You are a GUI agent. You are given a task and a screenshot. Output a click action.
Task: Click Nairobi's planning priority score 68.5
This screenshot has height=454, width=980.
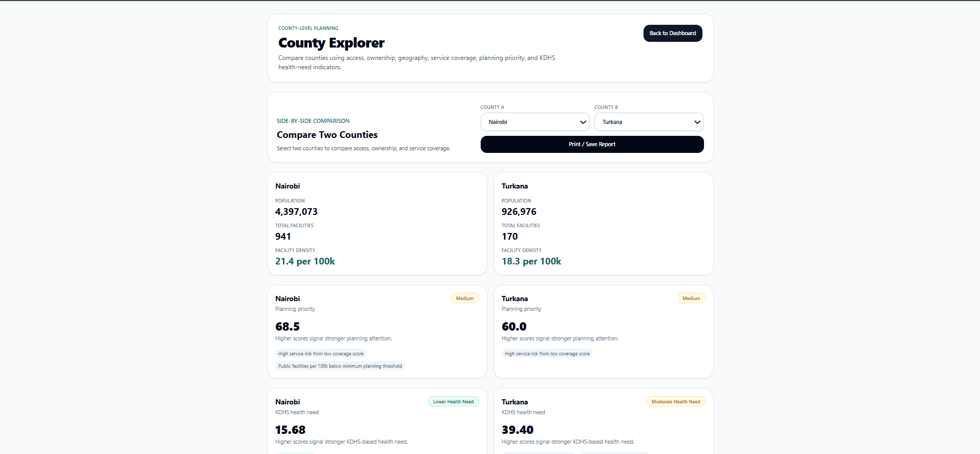point(287,326)
